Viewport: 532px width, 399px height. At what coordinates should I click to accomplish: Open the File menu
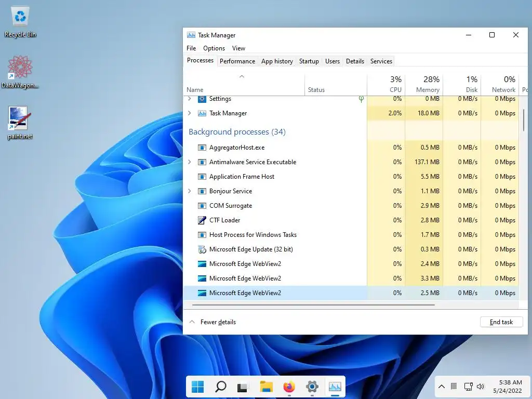pyautogui.click(x=191, y=48)
